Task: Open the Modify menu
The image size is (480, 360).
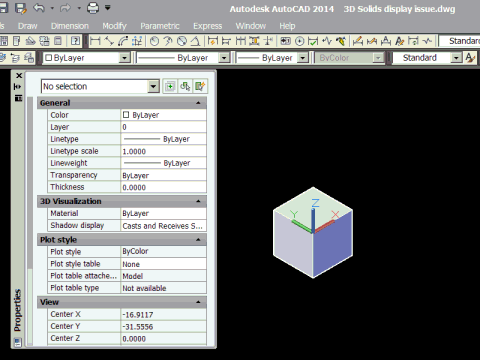Action: tap(114, 26)
